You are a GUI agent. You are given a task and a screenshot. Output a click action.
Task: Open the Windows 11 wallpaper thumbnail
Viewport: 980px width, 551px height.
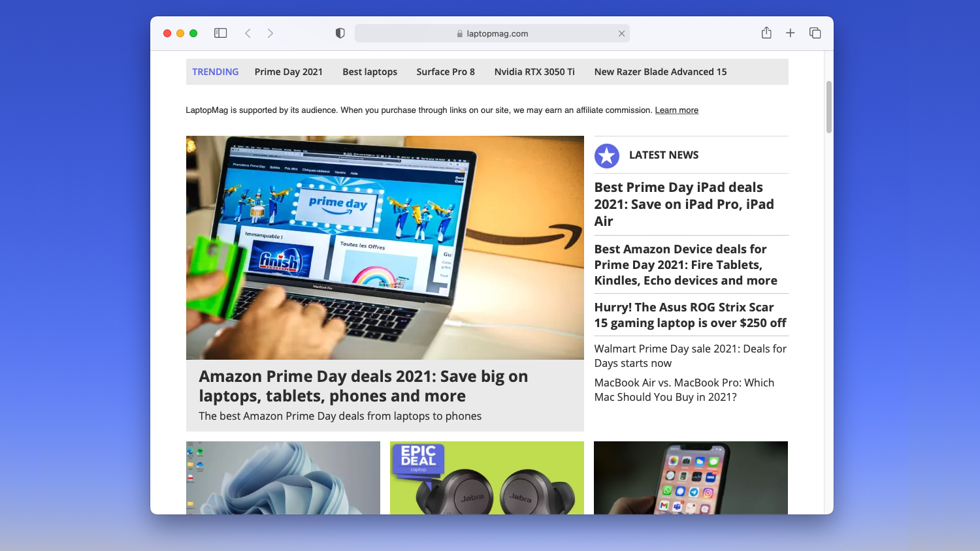coord(283,478)
